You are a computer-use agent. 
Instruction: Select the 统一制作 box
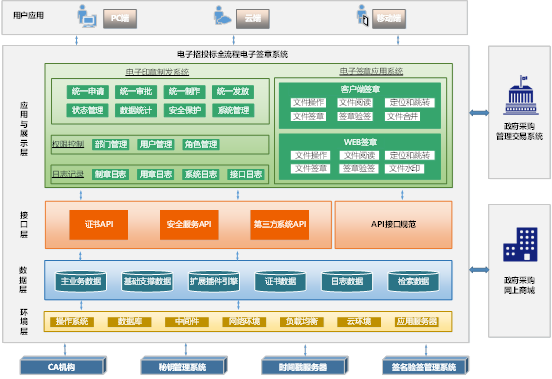coord(184,92)
